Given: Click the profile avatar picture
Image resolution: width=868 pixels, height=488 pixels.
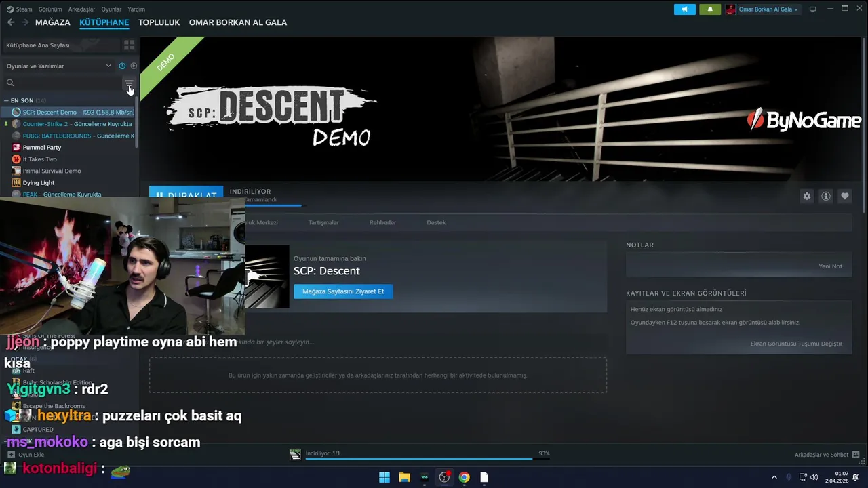Looking at the screenshot, I should pos(730,9).
